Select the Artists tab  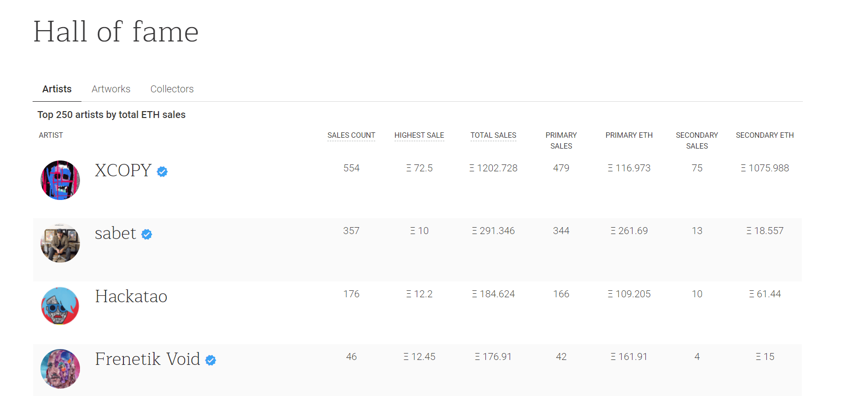[x=57, y=89]
